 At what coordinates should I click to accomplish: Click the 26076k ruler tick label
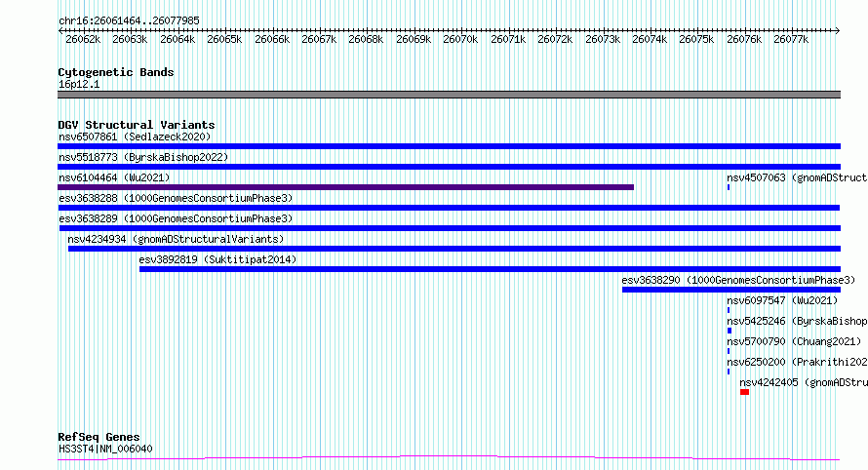tap(744, 39)
